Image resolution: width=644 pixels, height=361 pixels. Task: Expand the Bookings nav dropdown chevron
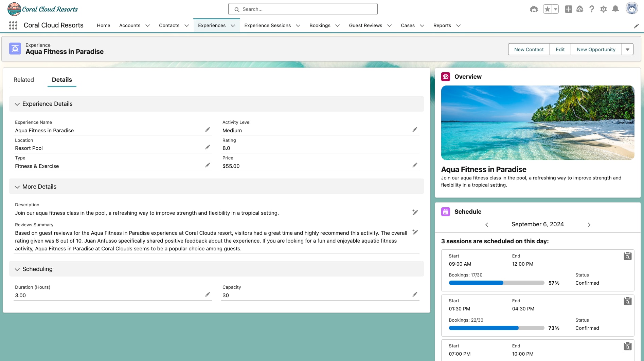[337, 26]
